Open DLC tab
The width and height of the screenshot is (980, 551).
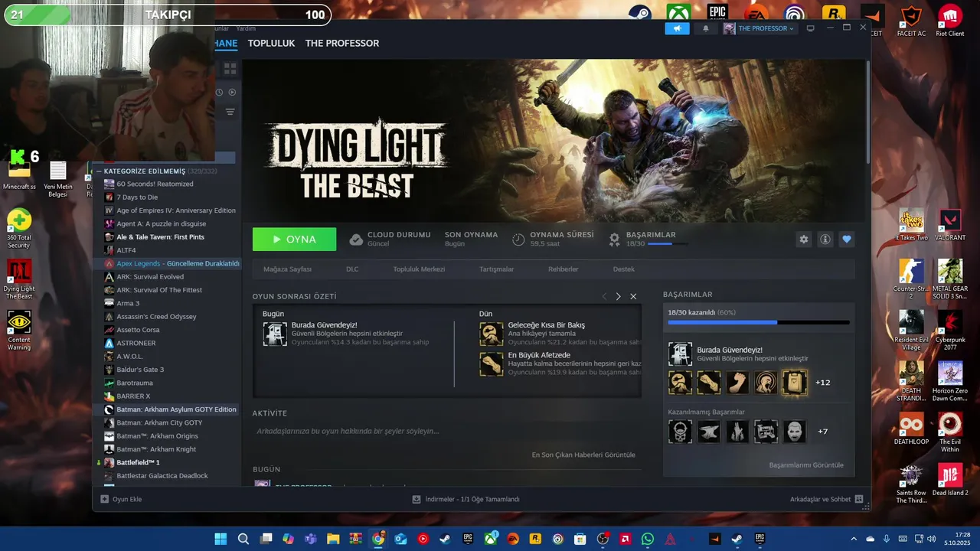352,269
